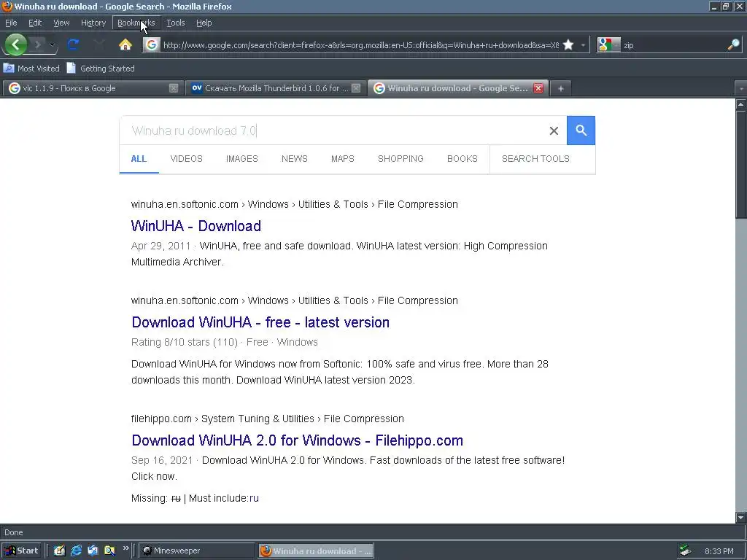Click the first Quick Launch taskbar icon
The height and width of the screenshot is (560, 747).
click(60, 551)
